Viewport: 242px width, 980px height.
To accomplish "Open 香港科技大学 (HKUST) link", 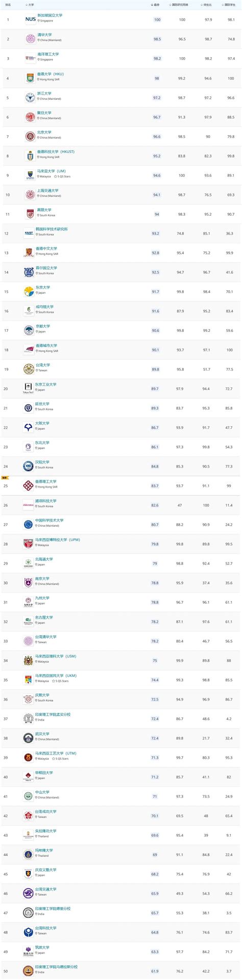I will tap(56, 151).
